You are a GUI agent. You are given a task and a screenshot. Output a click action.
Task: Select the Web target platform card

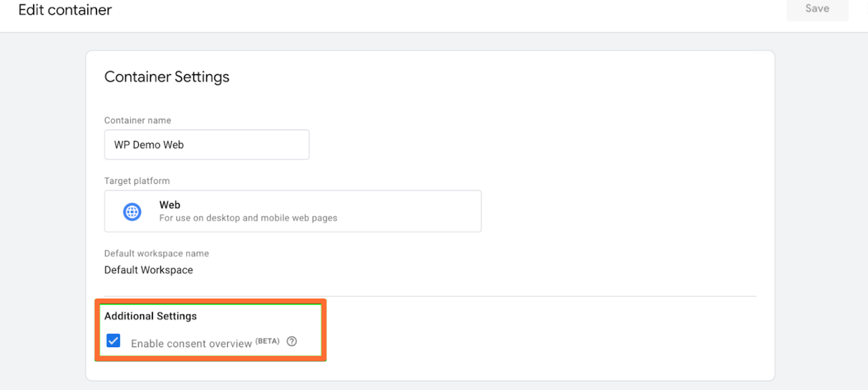click(x=293, y=211)
